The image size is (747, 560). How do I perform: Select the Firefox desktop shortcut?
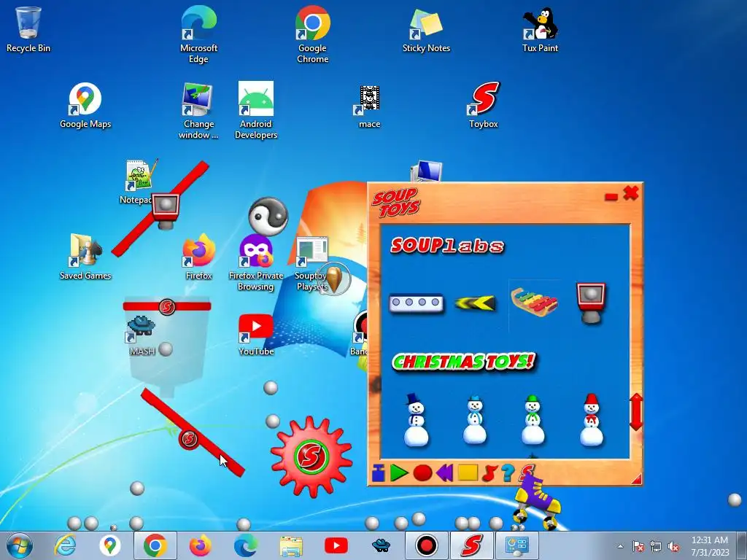[198, 256]
